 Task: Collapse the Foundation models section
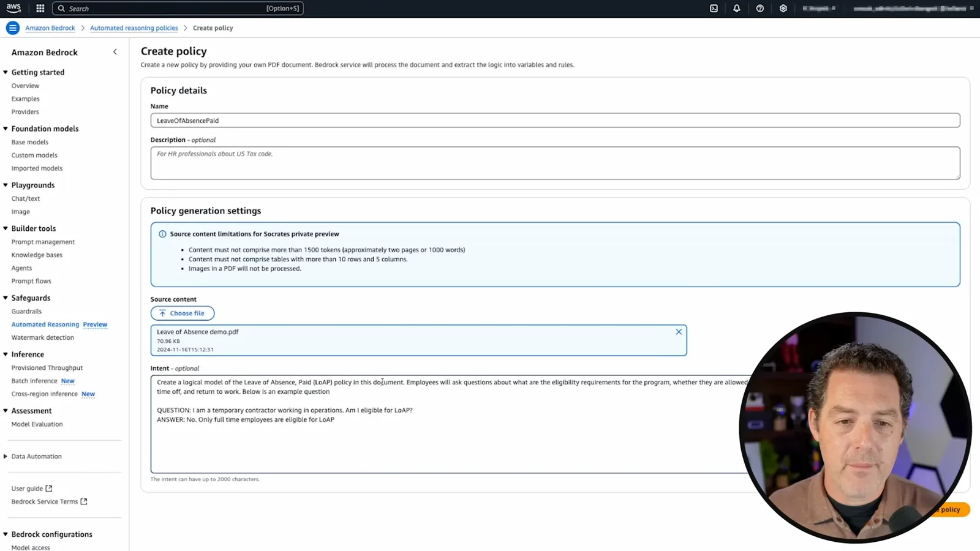pyautogui.click(x=6, y=129)
